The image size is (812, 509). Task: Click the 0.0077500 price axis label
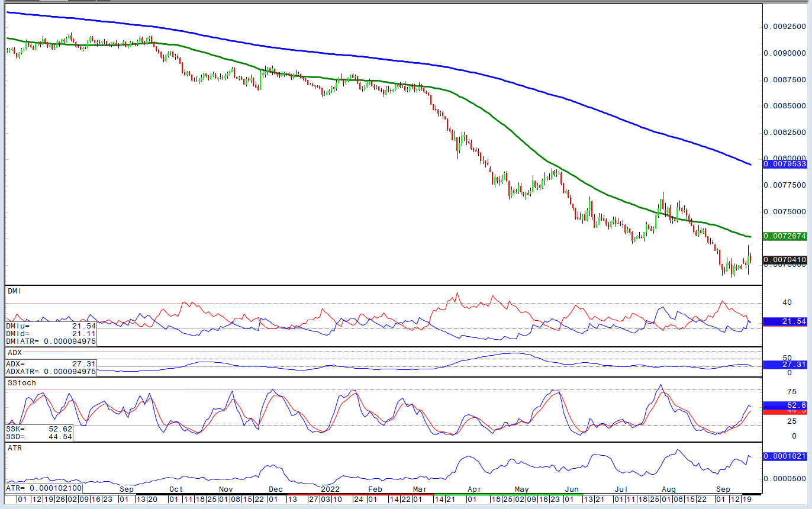click(784, 185)
